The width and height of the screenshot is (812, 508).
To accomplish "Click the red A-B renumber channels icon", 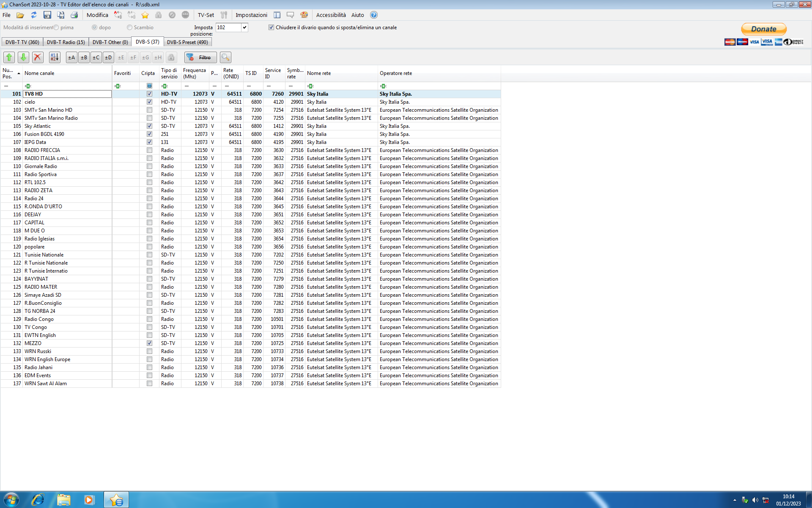I will [118, 15].
